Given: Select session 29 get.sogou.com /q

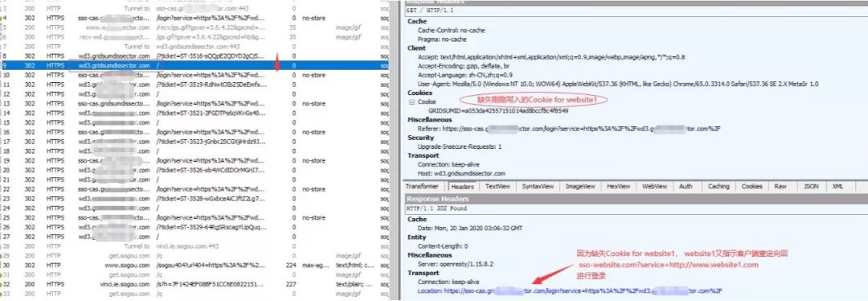Looking at the screenshot, I should 194,256.
